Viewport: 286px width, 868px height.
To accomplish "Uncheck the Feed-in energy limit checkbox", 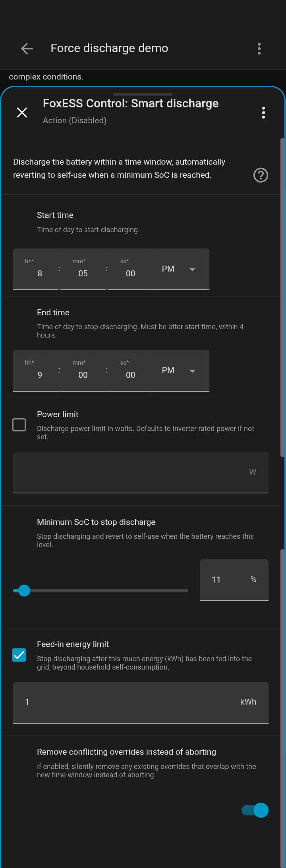I will coord(19,655).
